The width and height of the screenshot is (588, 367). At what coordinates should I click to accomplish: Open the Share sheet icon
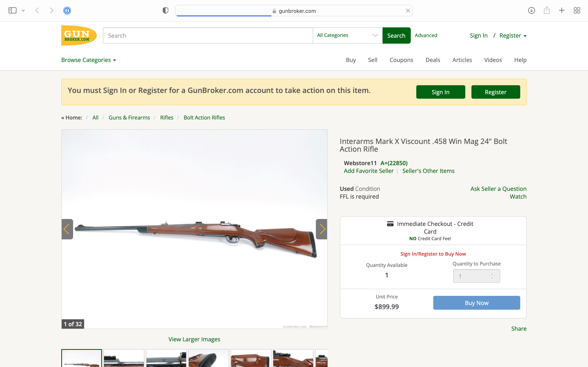(547, 10)
